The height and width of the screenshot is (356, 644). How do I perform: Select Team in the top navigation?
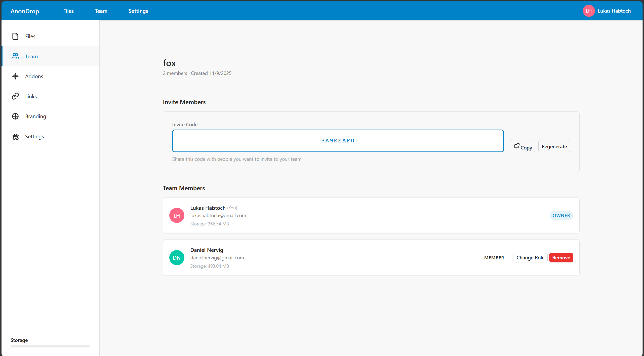(x=101, y=11)
